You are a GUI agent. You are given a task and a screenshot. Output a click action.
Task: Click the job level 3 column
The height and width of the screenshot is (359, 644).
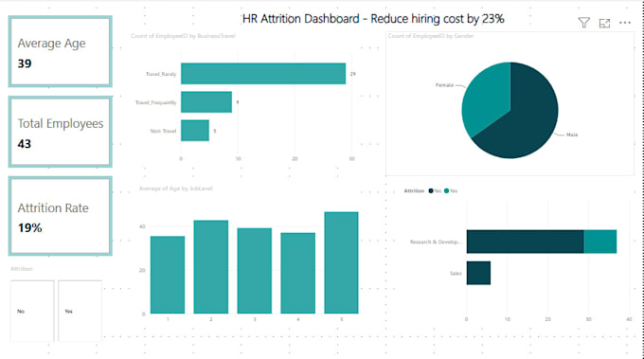coord(254,271)
